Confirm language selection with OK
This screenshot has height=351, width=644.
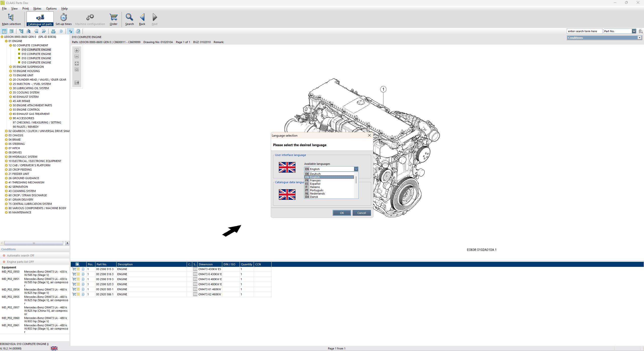pos(342,213)
